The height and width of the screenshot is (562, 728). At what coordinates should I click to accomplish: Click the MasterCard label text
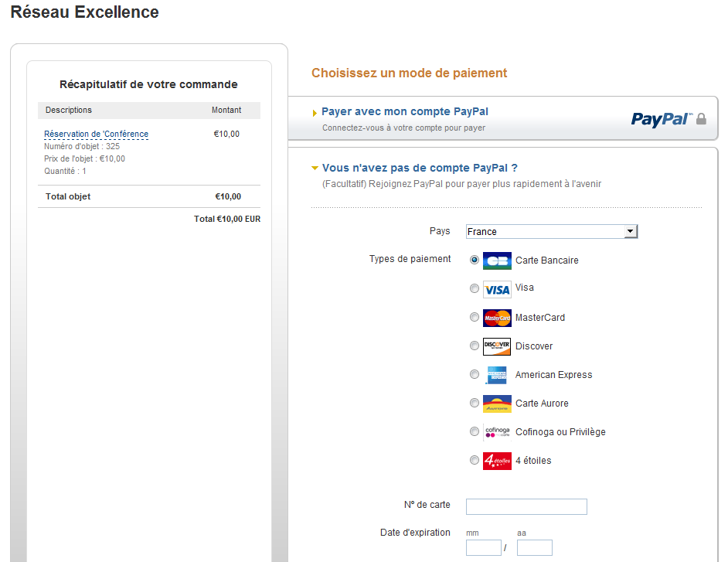[x=540, y=318]
